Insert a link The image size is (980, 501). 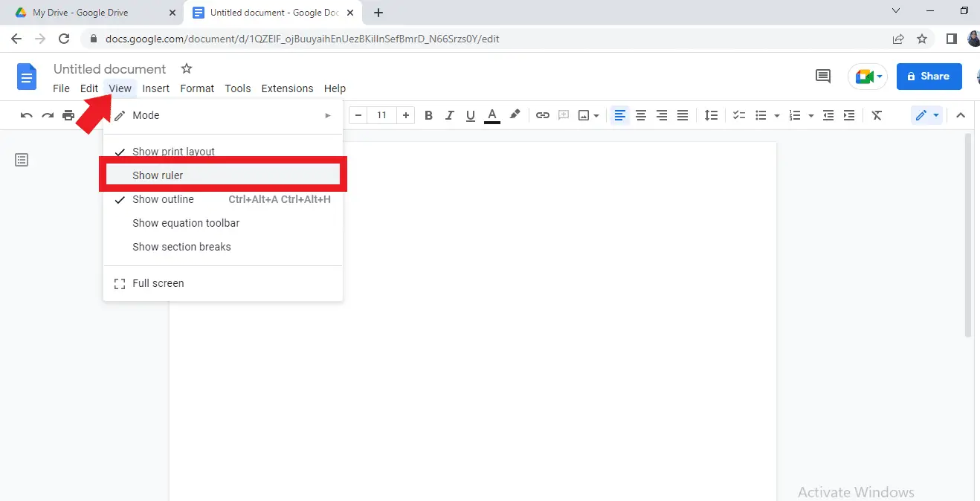click(542, 115)
